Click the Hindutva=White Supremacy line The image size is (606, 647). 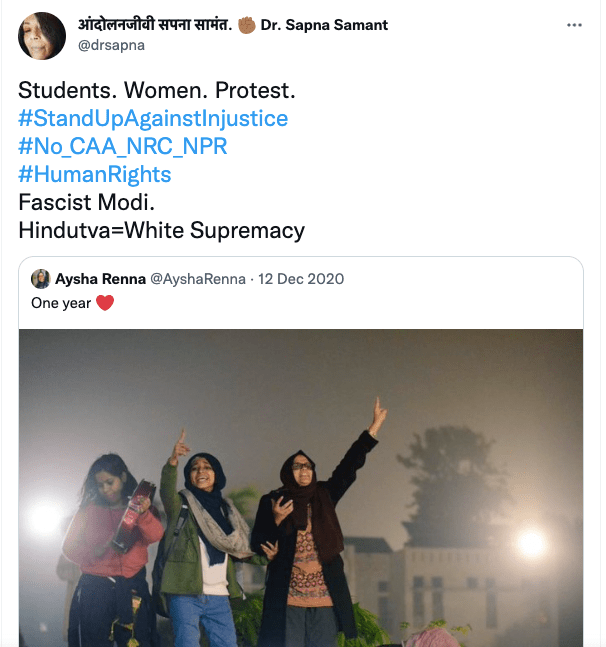pyautogui.click(x=161, y=231)
